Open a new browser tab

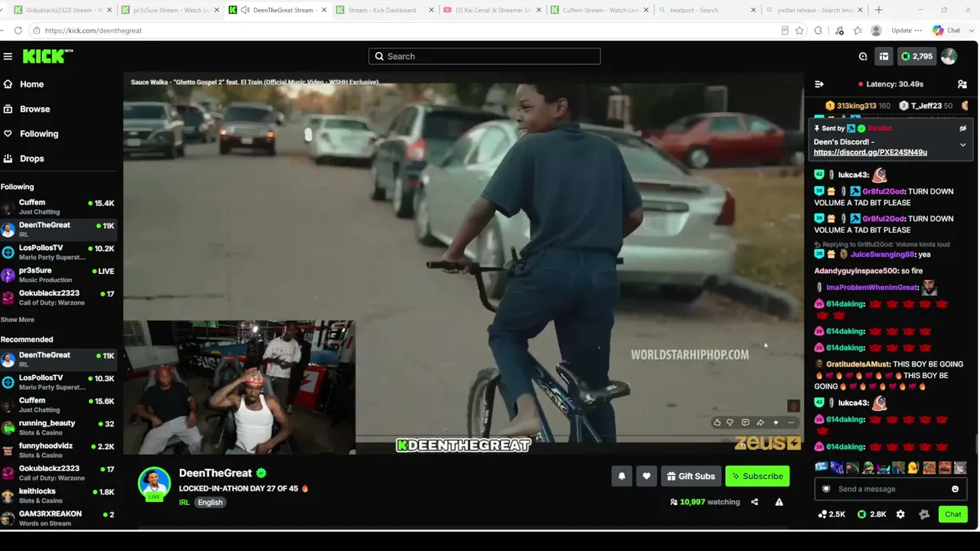coord(879,10)
